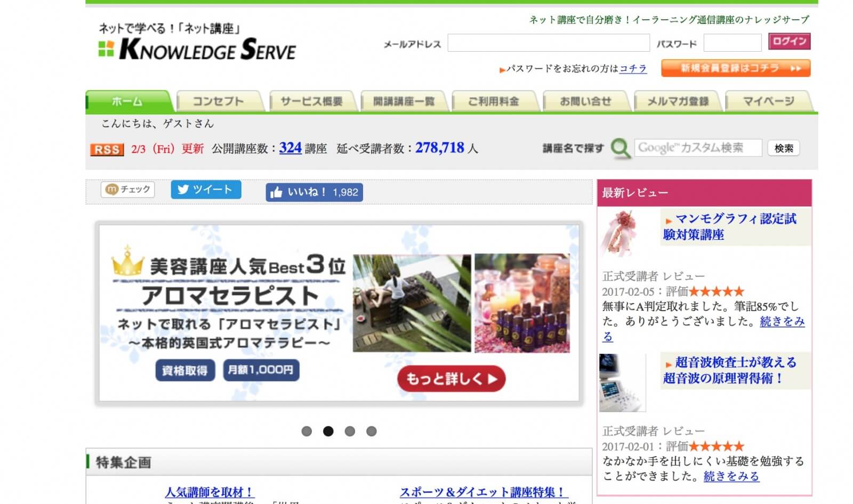Like the page with the いいね！ button

(x=314, y=192)
